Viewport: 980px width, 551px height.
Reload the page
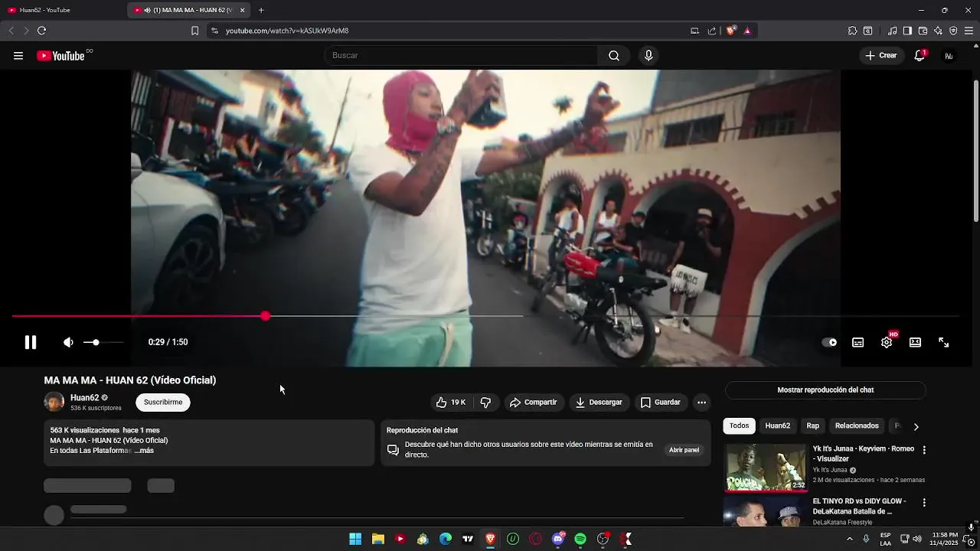(41, 31)
